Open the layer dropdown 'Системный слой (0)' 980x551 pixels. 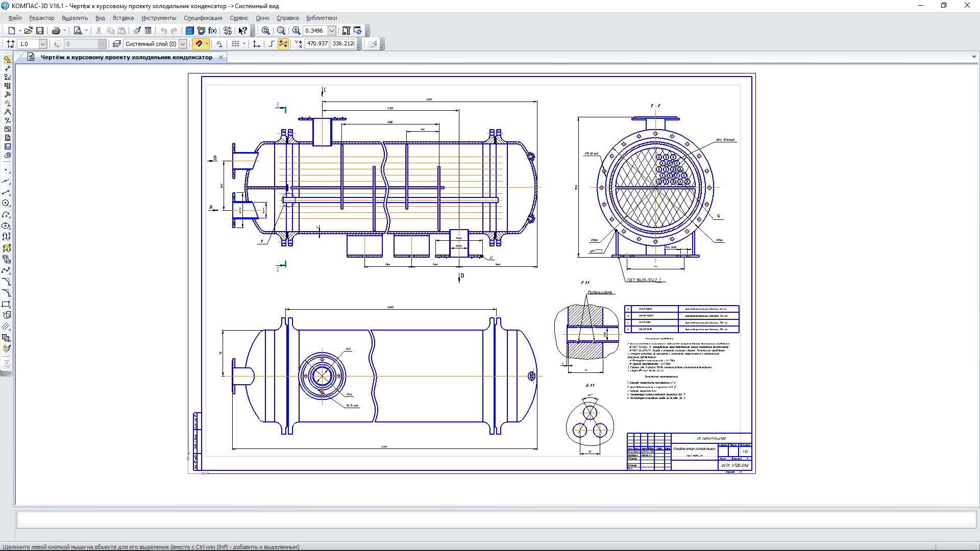click(182, 44)
